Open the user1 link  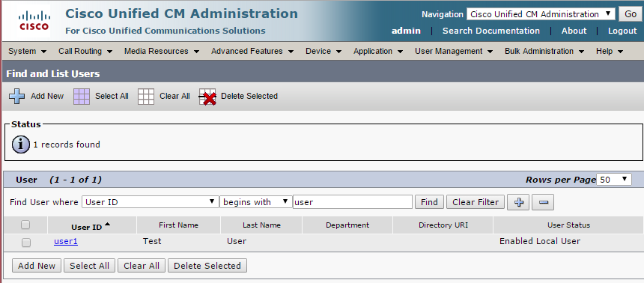(66, 242)
